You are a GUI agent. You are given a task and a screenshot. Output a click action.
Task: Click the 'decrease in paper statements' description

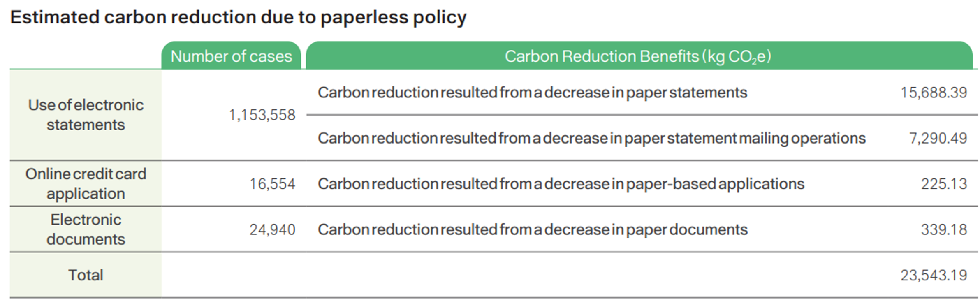tap(532, 93)
